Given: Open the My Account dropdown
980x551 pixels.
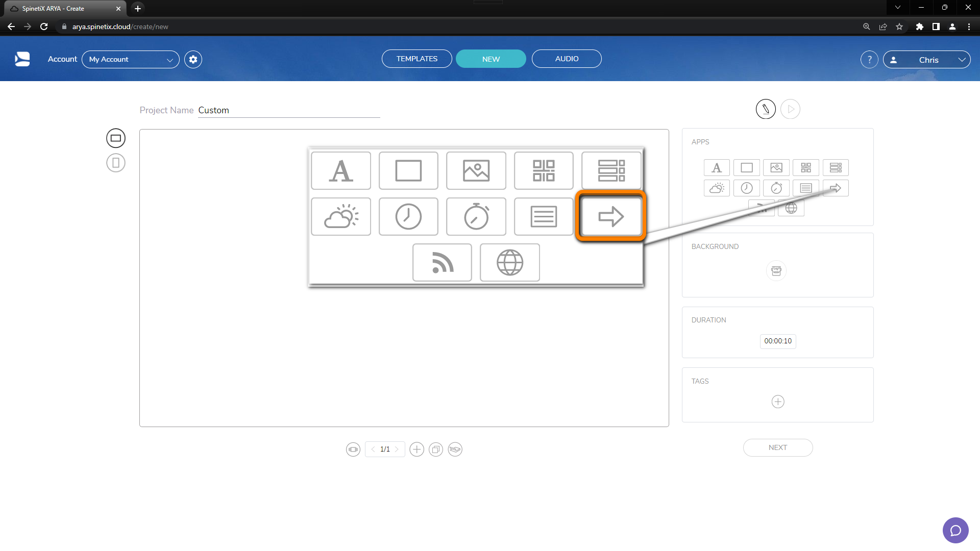Looking at the screenshot, I should coord(130,59).
